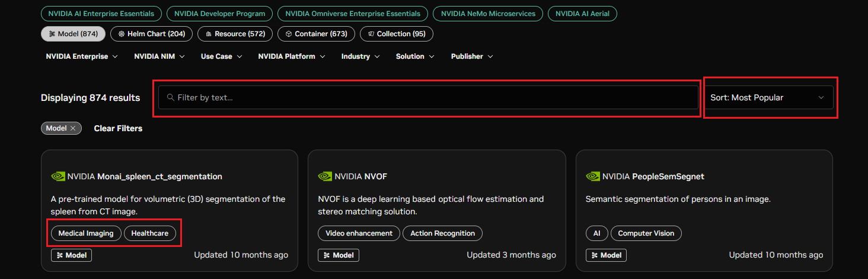Focus the Filter by text search field
This screenshot has width=868, height=279.
pos(428,97)
